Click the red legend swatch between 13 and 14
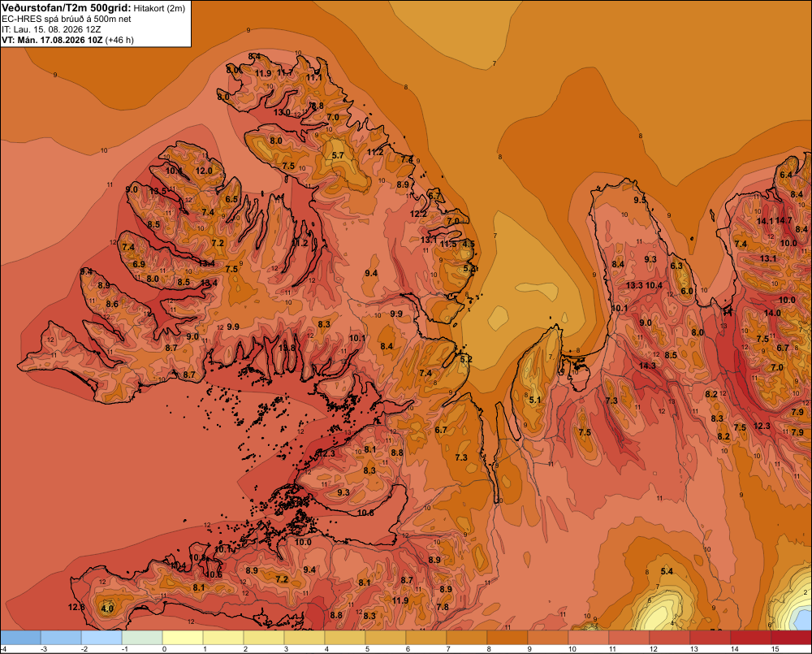This screenshot has height=654, width=812. (x=710, y=638)
